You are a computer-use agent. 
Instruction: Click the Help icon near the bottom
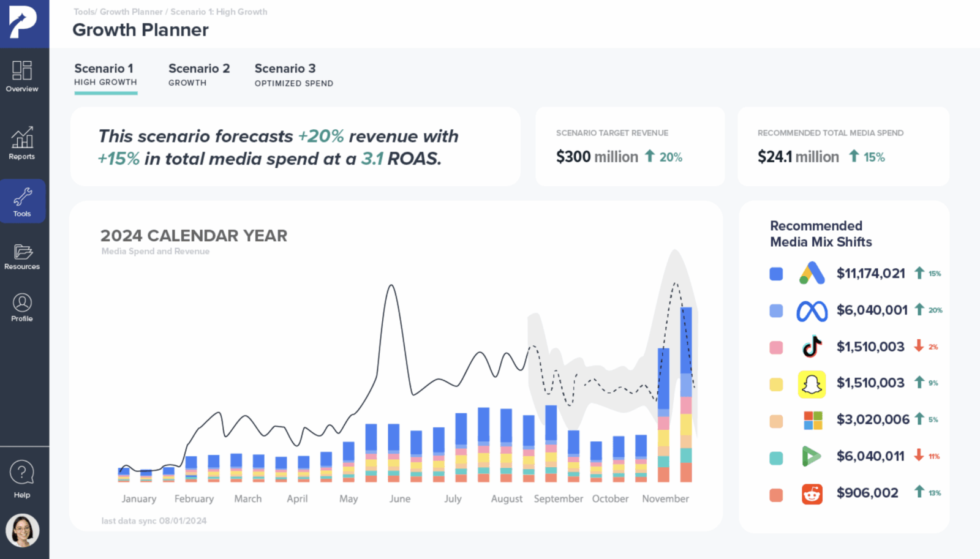click(22, 475)
